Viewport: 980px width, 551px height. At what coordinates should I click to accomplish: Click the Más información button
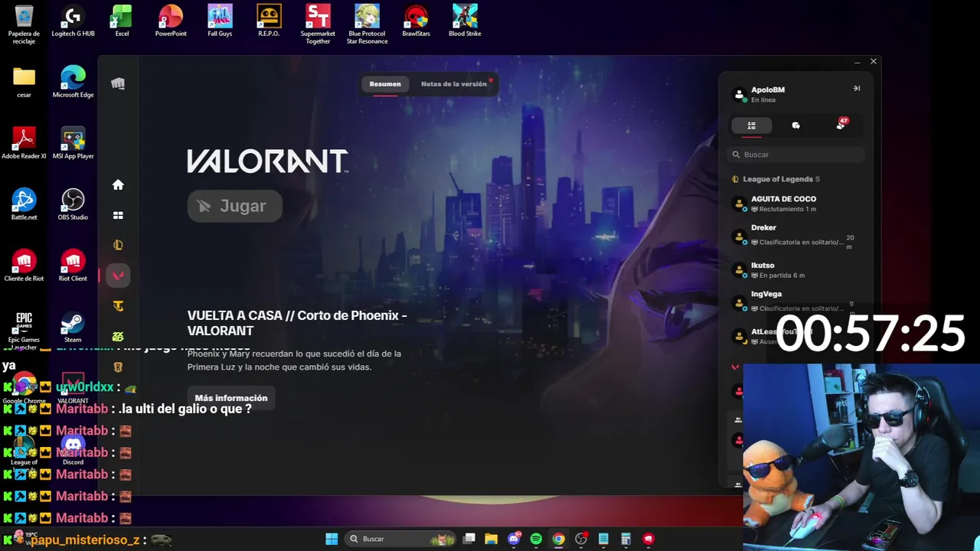click(231, 398)
